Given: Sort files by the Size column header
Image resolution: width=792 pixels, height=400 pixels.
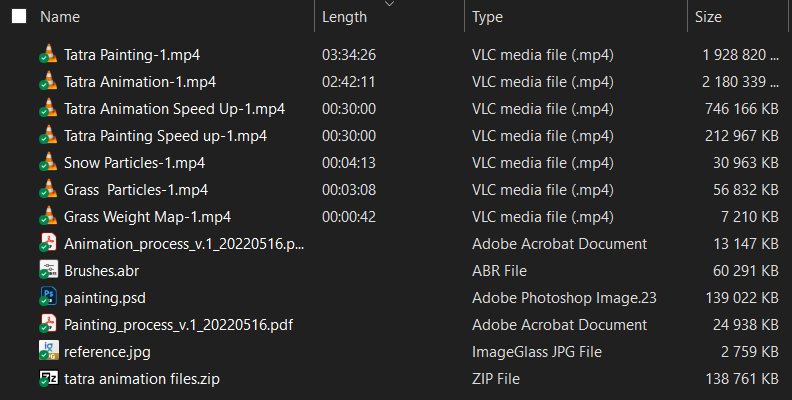Looking at the screenshot, I should [708, 17].
